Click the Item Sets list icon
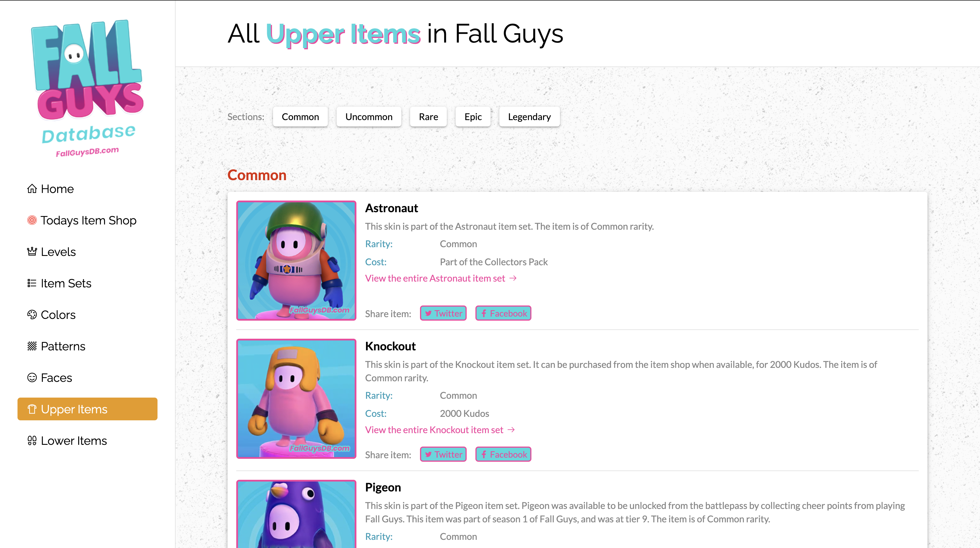Viewport: 980px width, 548px height. [32, 283]
